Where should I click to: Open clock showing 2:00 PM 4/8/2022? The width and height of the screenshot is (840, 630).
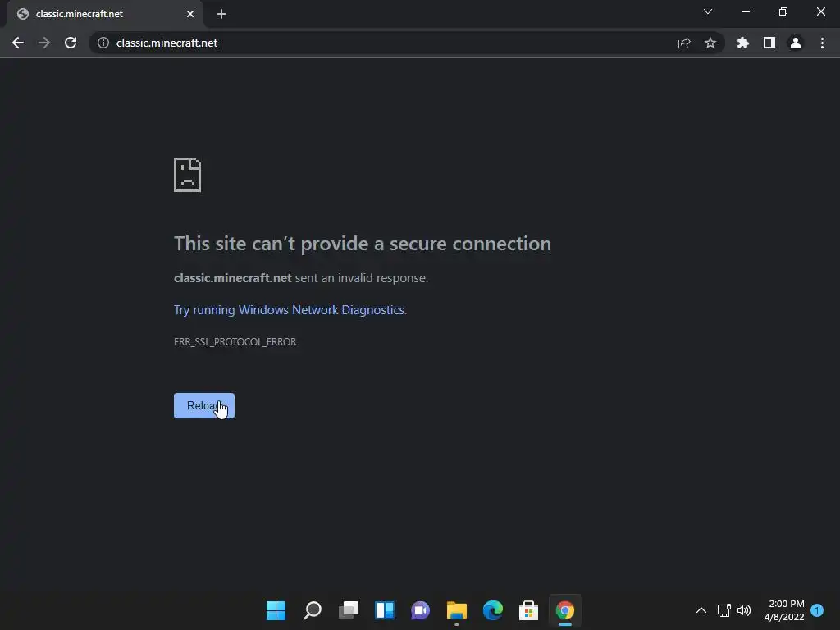tap(784, 610)
